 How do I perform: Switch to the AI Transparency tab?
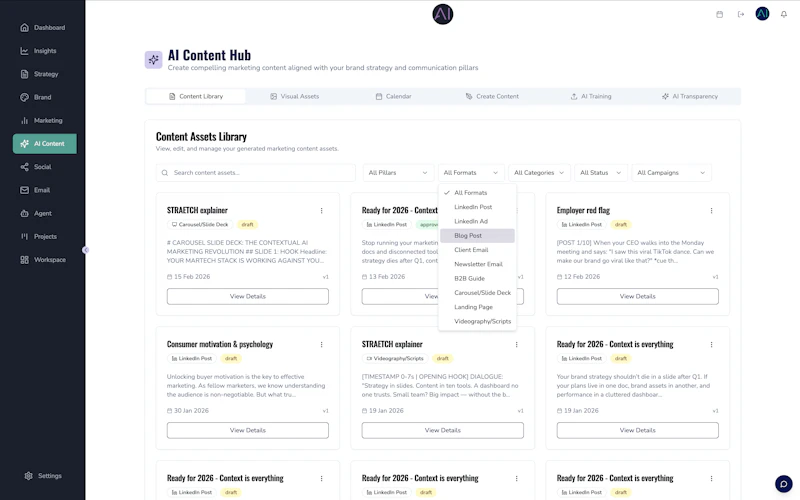690,96
